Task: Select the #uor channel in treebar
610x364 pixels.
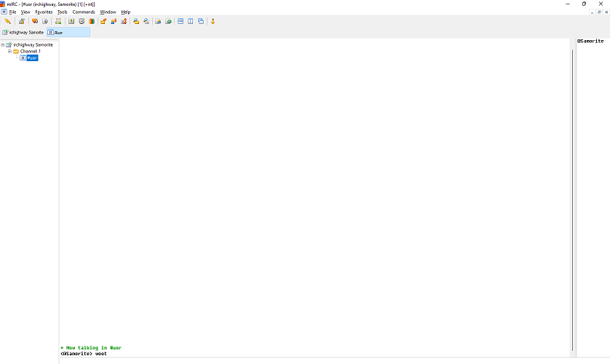Action: [x=32, y=58]
